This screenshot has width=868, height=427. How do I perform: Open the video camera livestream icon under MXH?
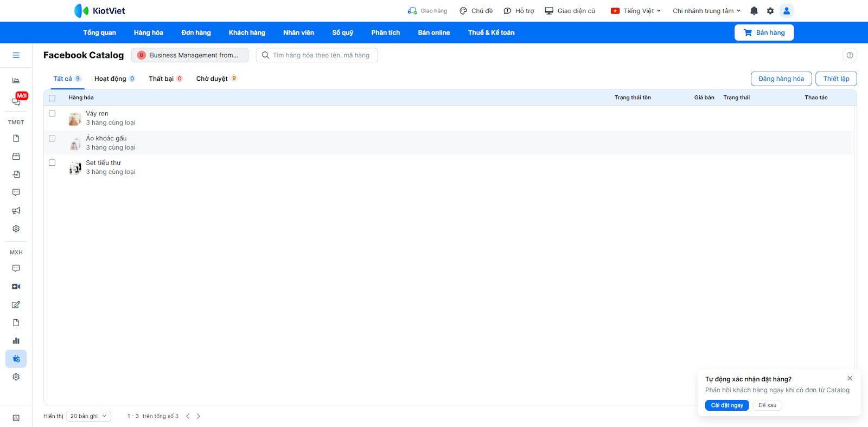[16, 287]
